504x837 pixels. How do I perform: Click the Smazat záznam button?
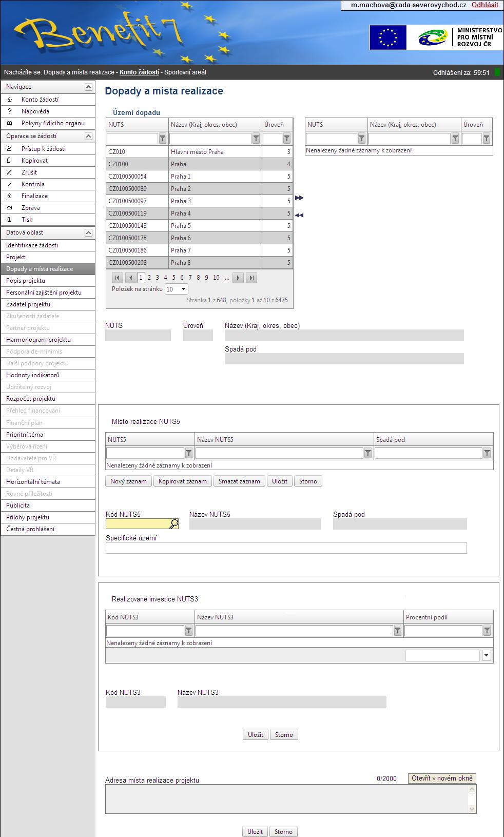coord(239,481)
